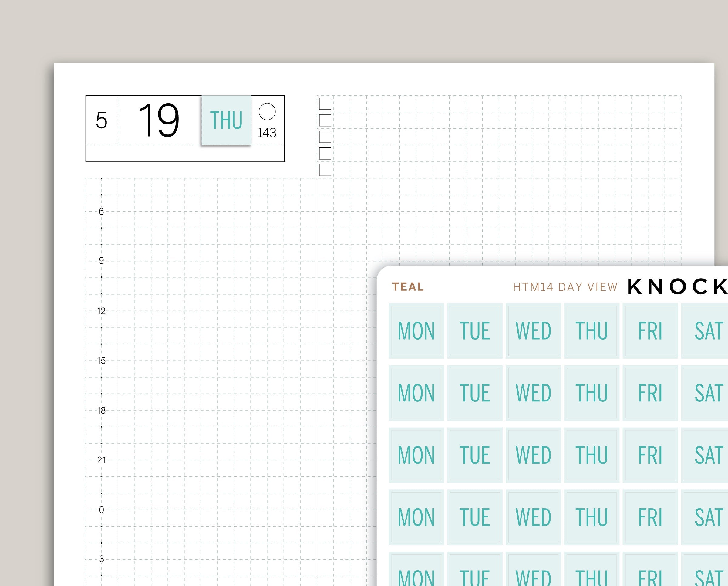
Task: Tick the second checklist checkbox
Action: click(325, 120)
